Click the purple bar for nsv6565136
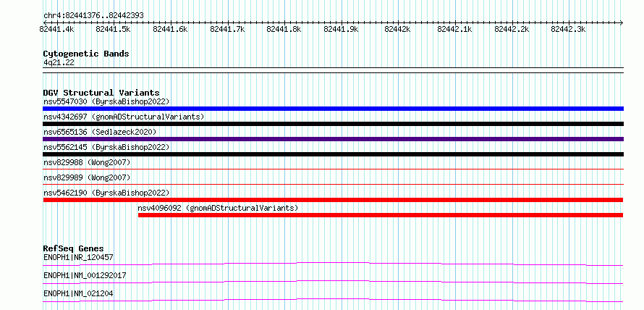This screenshot has width=644, height=310. 333,139
